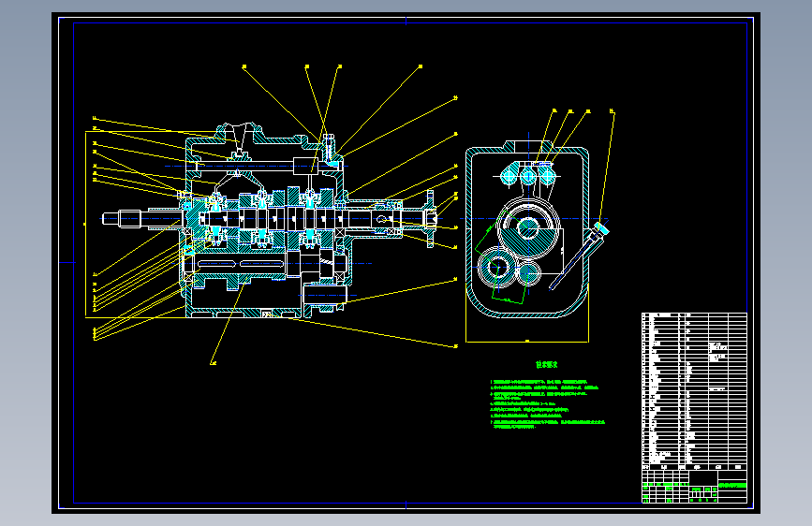Select the gearbox longitudinal section view
Viewport: 812px width, 526px height.
point(270,220)
